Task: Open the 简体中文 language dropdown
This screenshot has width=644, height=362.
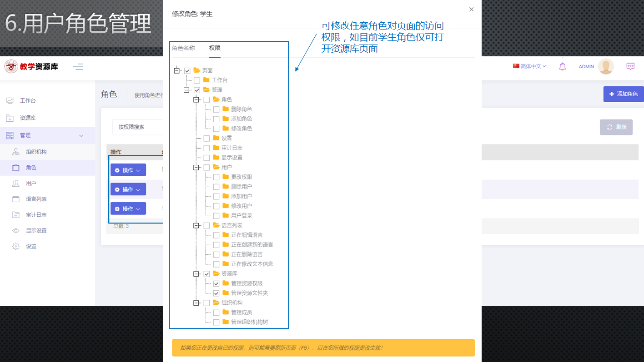Action: [x=529, y=66]
